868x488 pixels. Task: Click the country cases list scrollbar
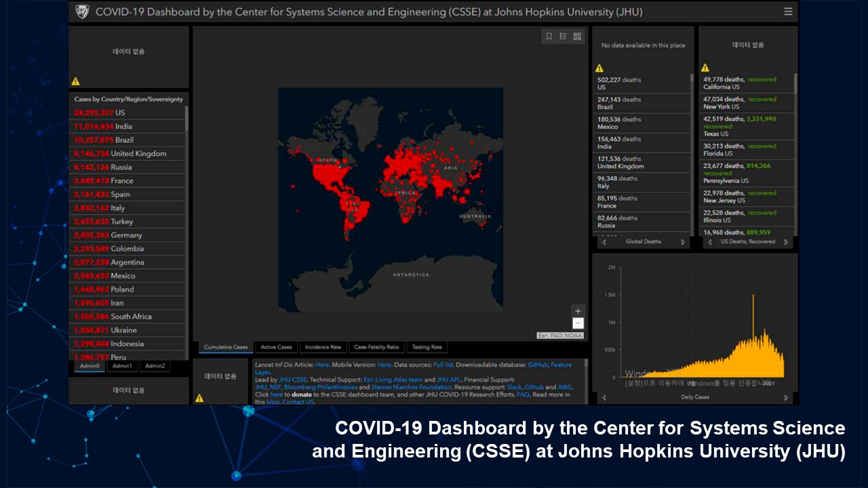[186, 118]
